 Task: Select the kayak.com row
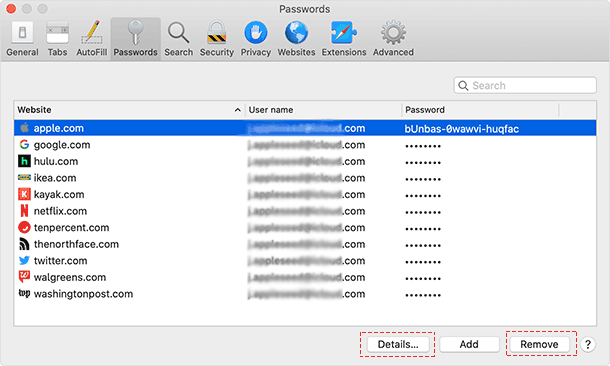(305, 194)
